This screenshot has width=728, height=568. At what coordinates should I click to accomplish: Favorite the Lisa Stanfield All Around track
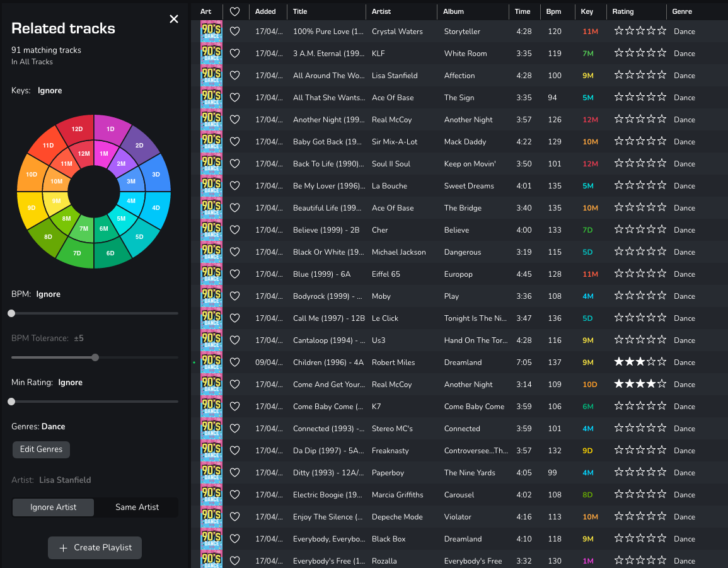235,75
